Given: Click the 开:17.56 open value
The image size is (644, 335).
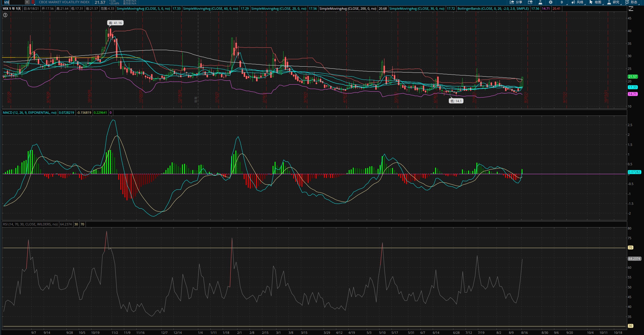Looking at the screenshot, I should click(48, 9).
